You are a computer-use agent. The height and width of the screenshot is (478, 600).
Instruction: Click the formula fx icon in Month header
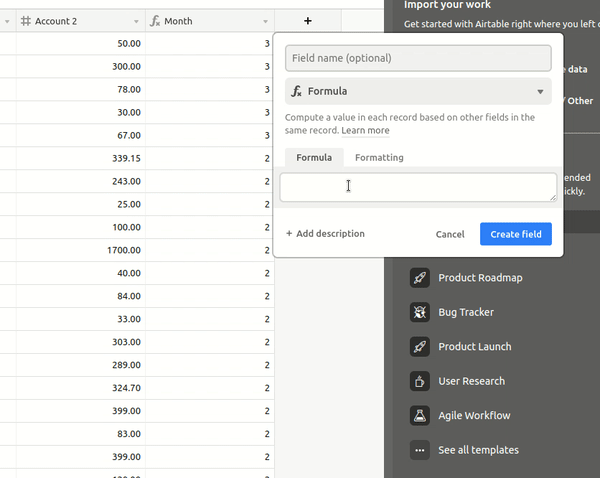pyautogui.click(x=155, y=21)
